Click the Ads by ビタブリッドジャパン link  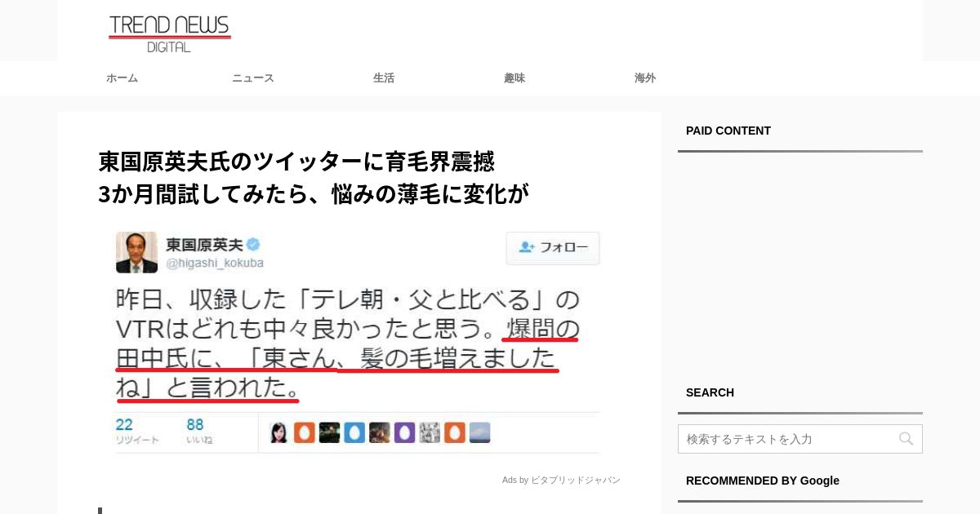click(x=561, y=481)
